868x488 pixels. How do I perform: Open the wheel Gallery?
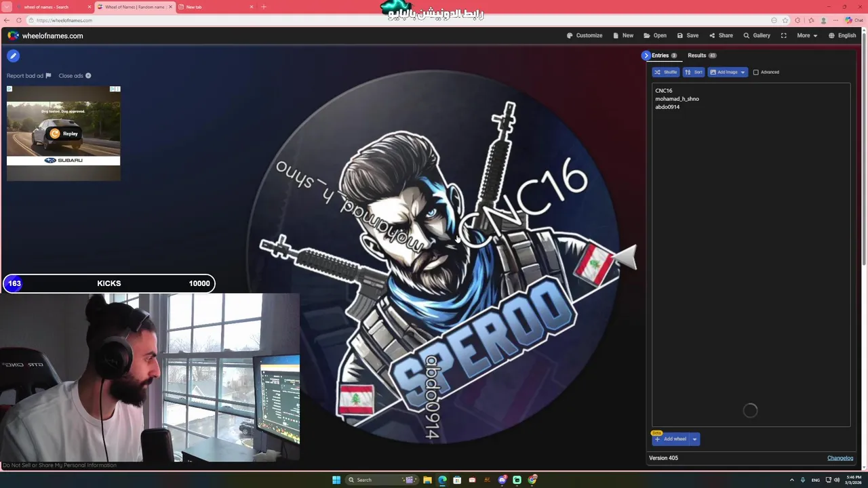757,35
